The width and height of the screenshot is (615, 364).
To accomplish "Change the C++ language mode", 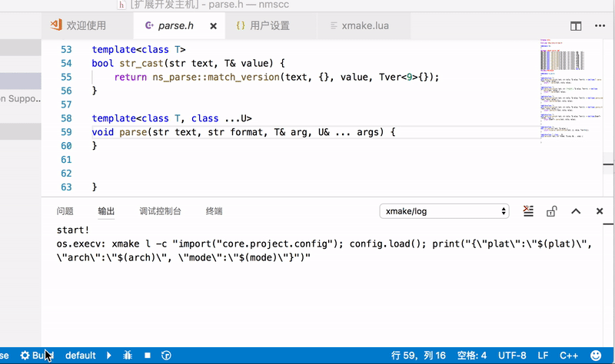I will tap(569, 356).
